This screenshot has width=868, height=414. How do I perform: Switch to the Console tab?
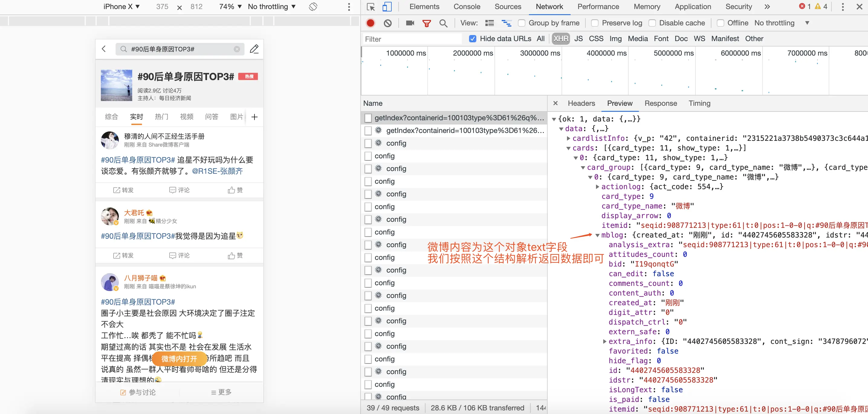coord(467,7)
